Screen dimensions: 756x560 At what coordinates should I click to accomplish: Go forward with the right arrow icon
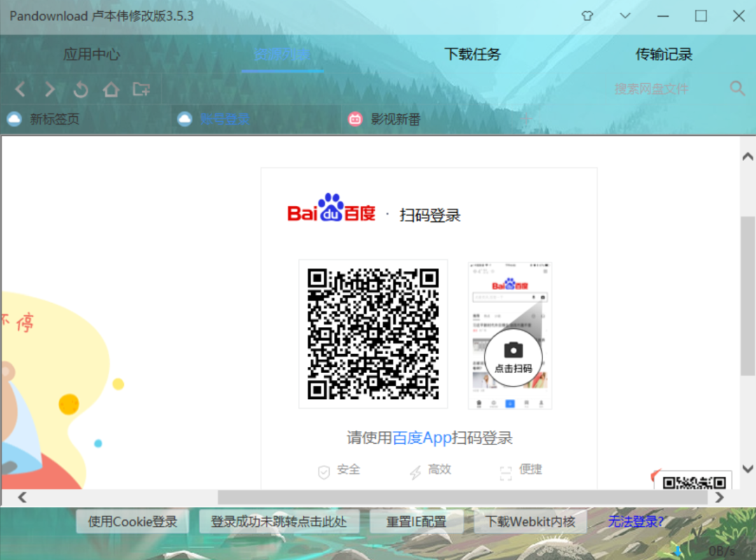(x=50, y=89)
